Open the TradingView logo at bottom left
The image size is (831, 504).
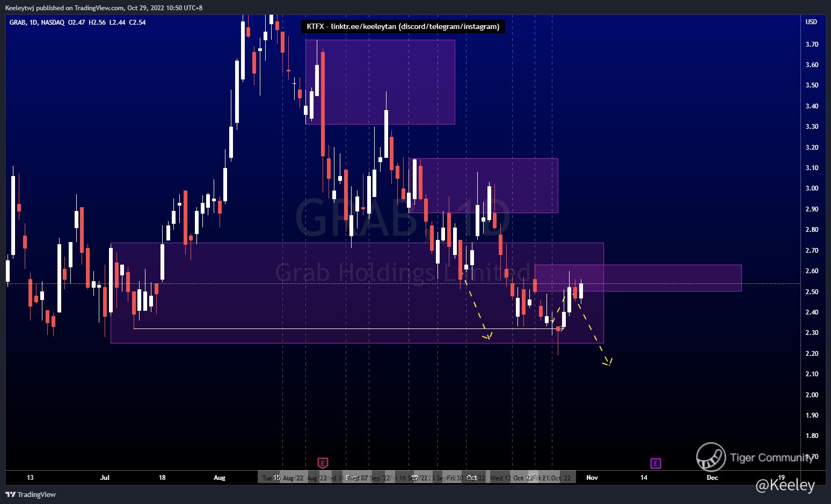pyautogui.click(x=31, y=494)
